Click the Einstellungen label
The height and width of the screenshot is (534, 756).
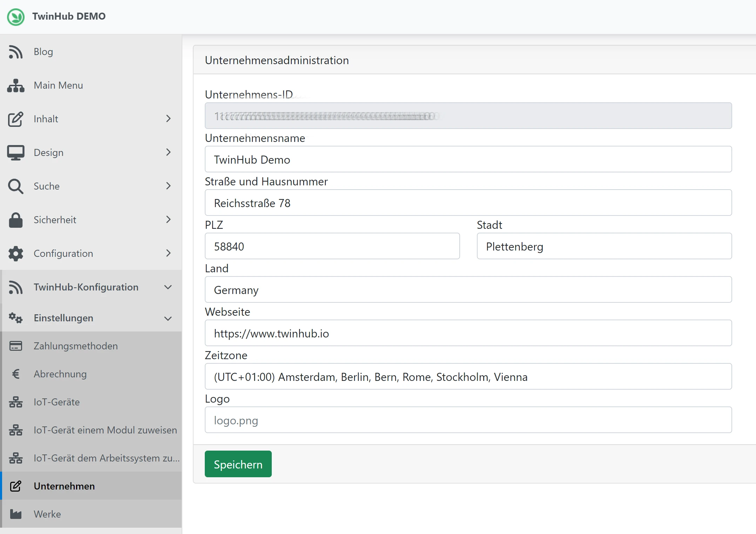63,318
